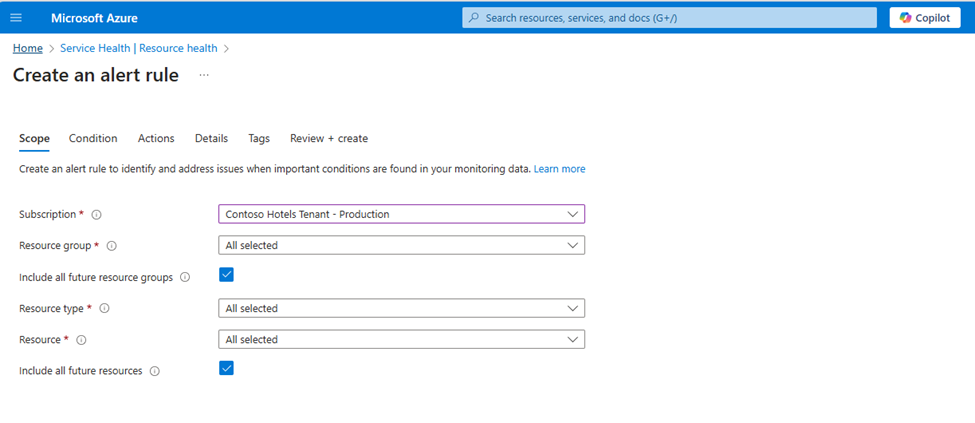Switch to the Condition tab
This screenshot has height=423, width=975.
point(93,138)
